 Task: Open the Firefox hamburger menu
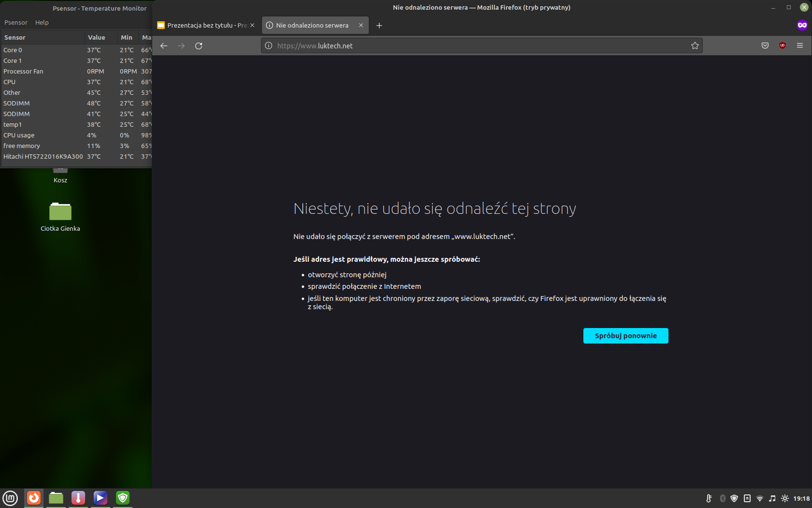click(x=800, y=46)
